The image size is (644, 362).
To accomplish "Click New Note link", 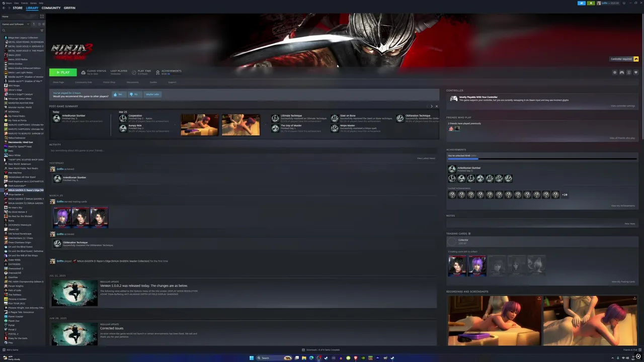I will (629, 224).
